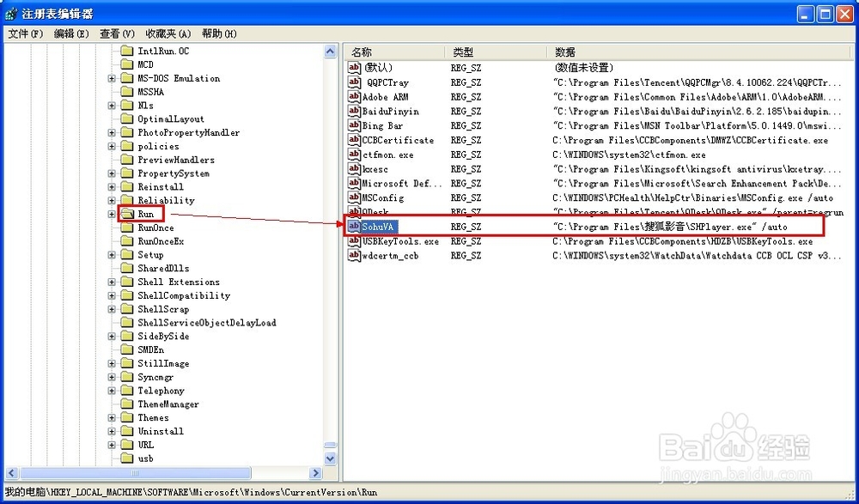The height and width of the screenshot is (504, 859).
Task: Click the registry path in status bar
Action: 192,492
